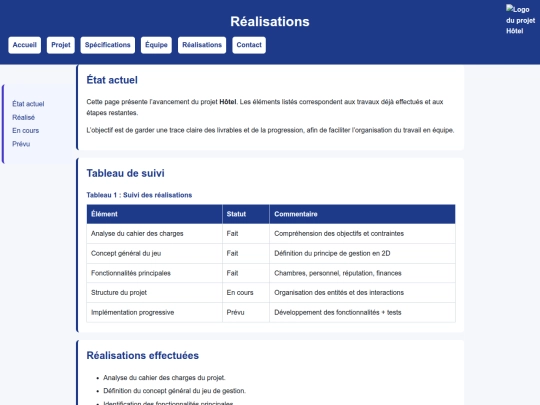The width and height of the screenshot is (540, 405).
Task: Go to the Accueil page
Action: coord(24,45)
